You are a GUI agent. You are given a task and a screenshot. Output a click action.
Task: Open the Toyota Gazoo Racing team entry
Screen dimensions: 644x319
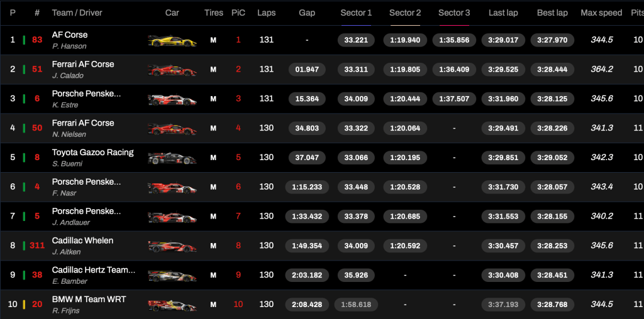point(92,153)
